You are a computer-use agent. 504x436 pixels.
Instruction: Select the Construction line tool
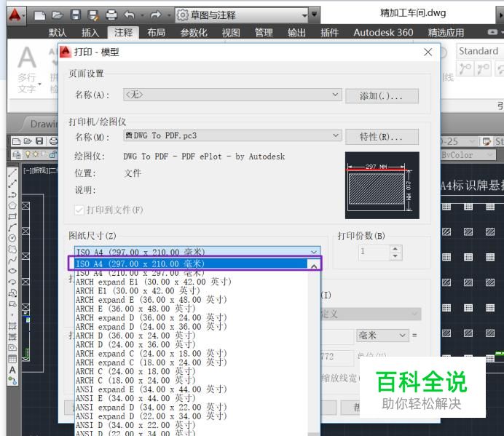(x=12, y=183)
